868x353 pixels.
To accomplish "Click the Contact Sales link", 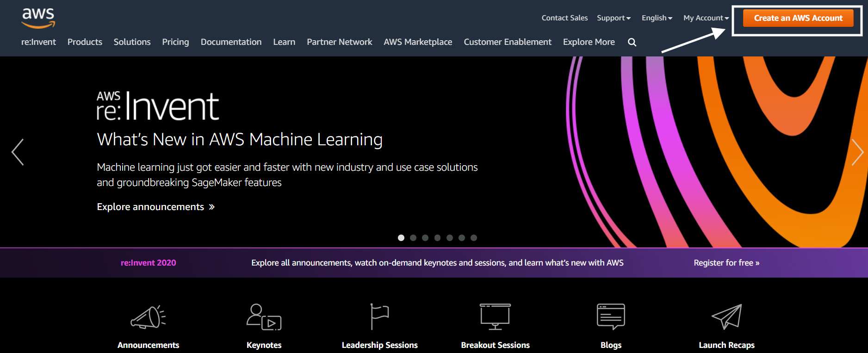I will (564, 18).
